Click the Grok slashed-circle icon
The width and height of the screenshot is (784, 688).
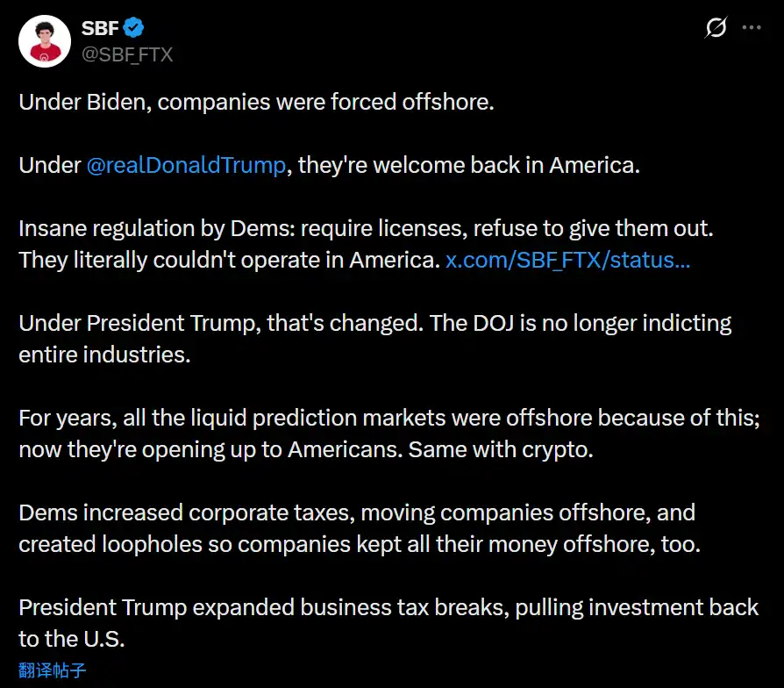716,28
